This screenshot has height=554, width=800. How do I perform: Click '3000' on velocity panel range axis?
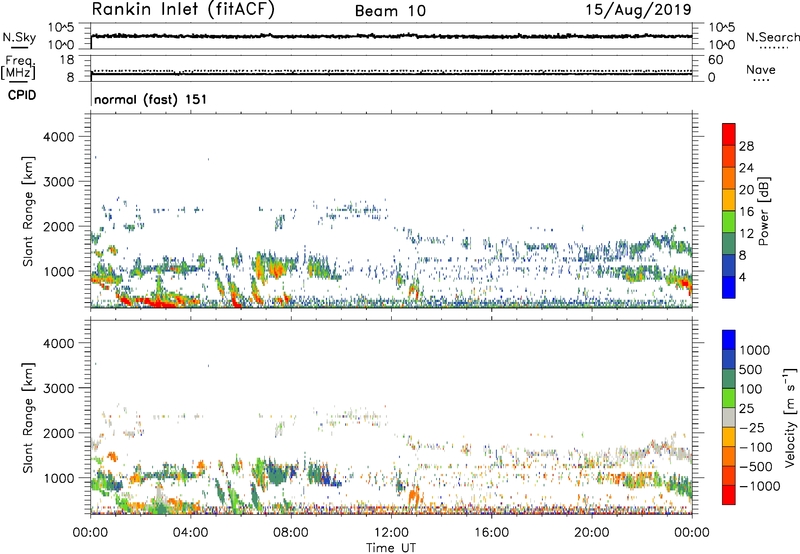59,388
